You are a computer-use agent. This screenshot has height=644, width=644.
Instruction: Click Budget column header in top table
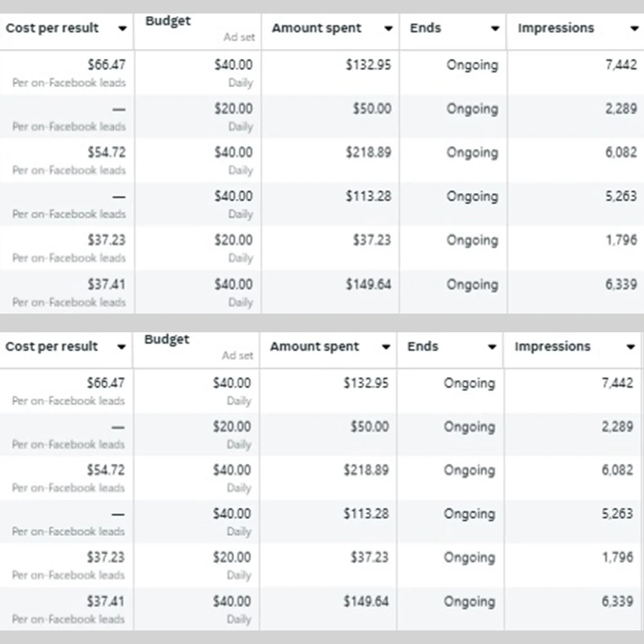168,21
